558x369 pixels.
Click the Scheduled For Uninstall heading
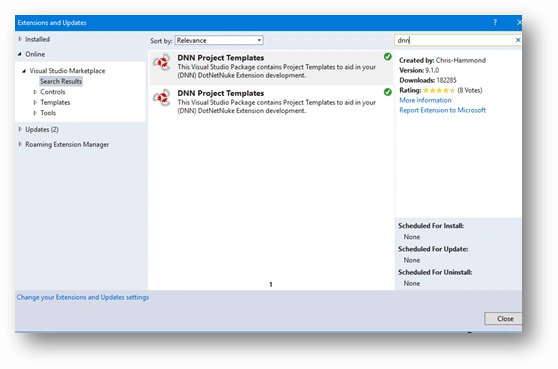435,272
